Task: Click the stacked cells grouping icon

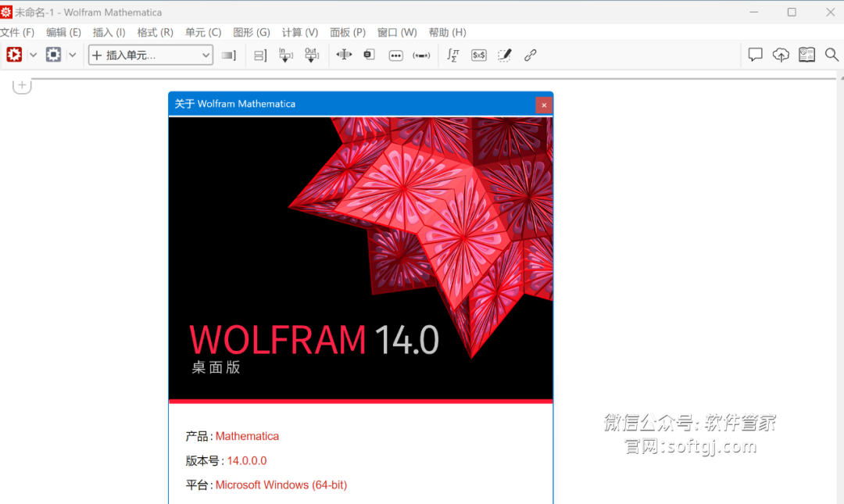Action: (x=260, y=55)
